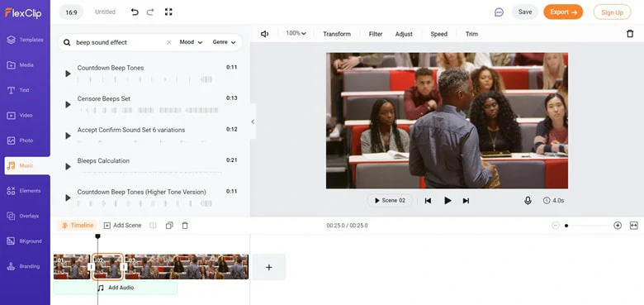644x305 pixels.
Task: Enter fullscreen preview mode
Action: click(x=168, y=12)
